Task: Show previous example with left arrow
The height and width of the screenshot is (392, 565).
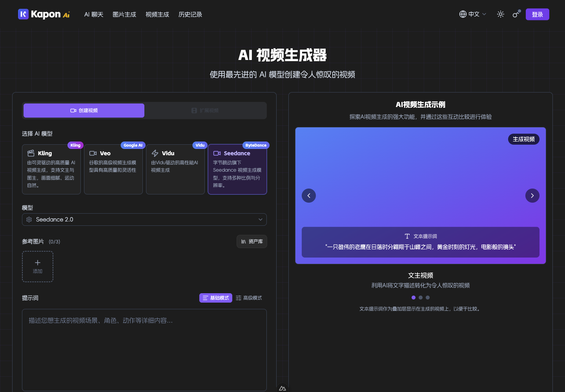Action: [309, 196]
